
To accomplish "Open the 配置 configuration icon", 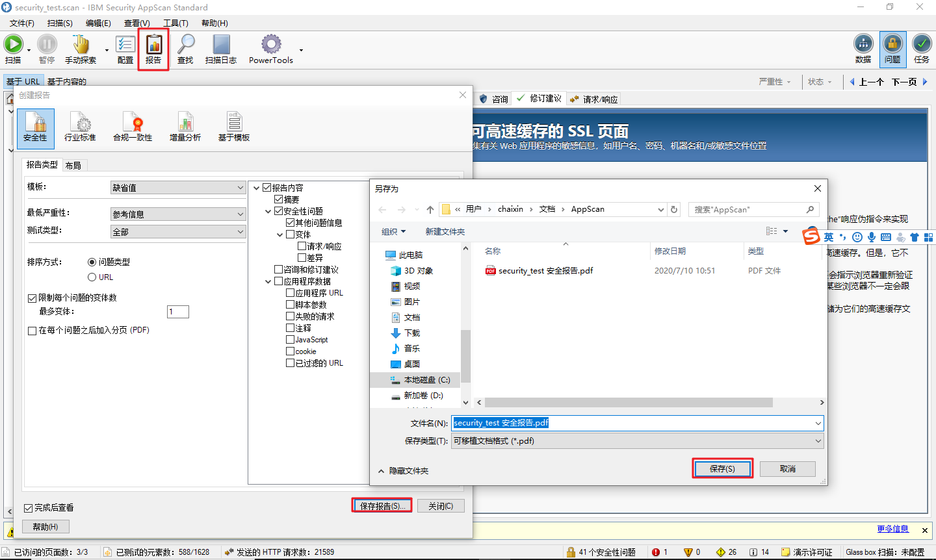I will coord(125,44).
